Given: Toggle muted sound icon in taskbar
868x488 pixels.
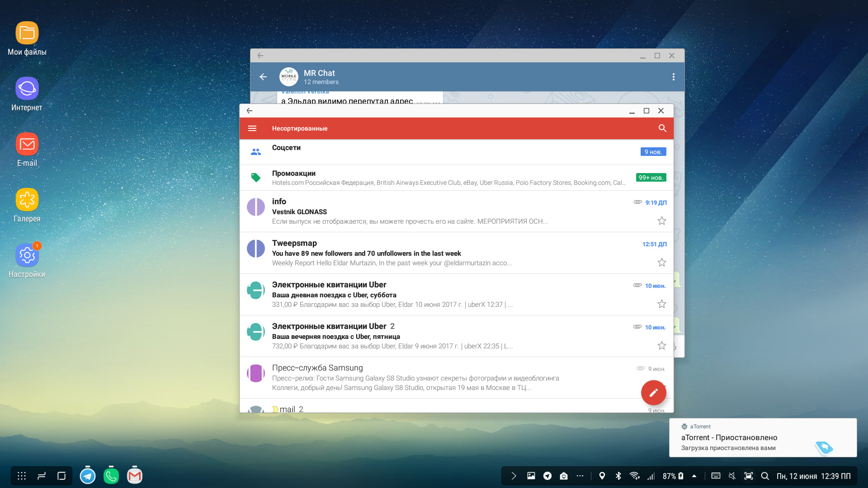Looking at the screenshot, I should pos(732,476).
